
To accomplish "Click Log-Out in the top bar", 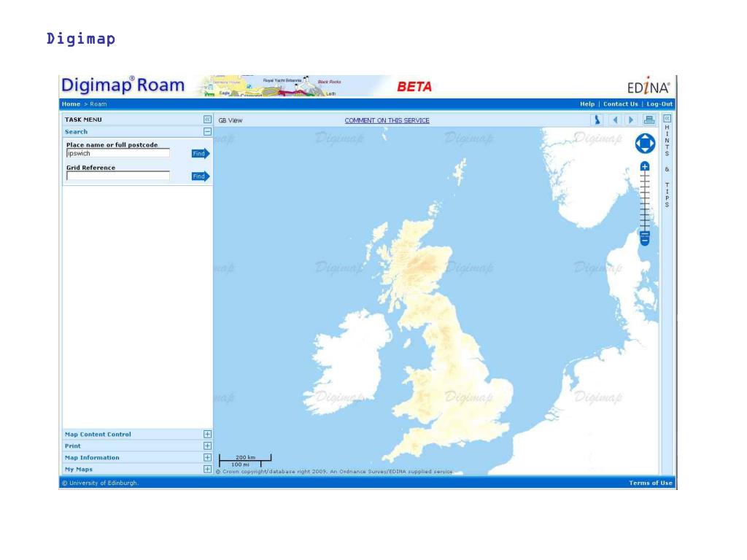I will pos(659,104).
